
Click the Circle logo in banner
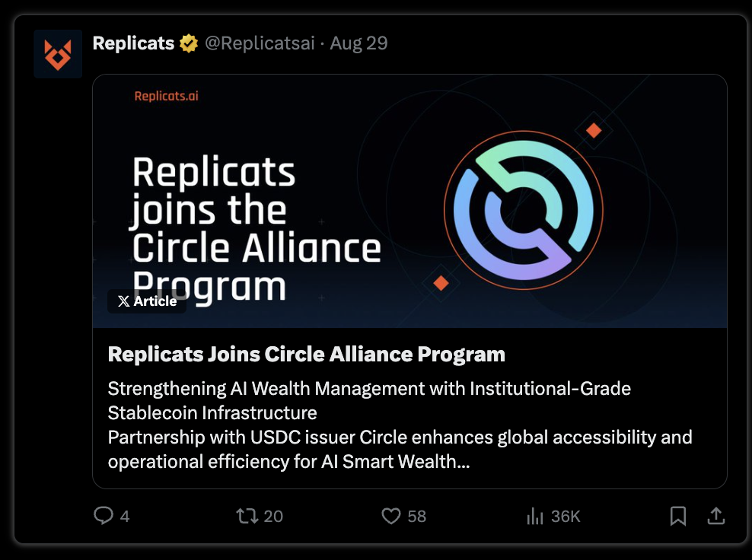[524, 210]
